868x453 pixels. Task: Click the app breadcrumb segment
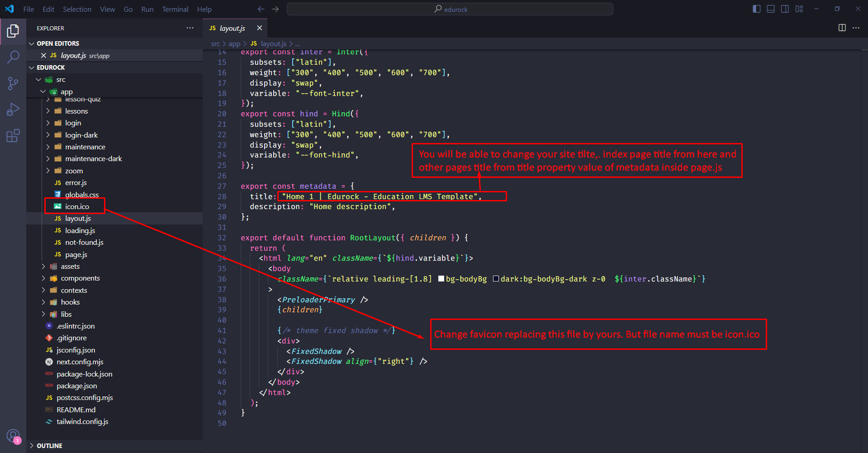coord(234,43)
